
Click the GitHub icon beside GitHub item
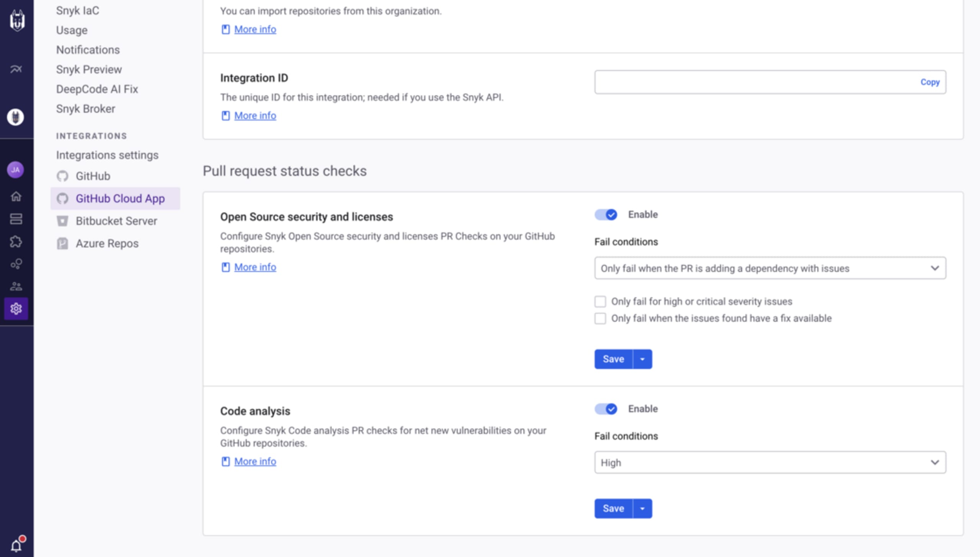[x=62, y=176]
